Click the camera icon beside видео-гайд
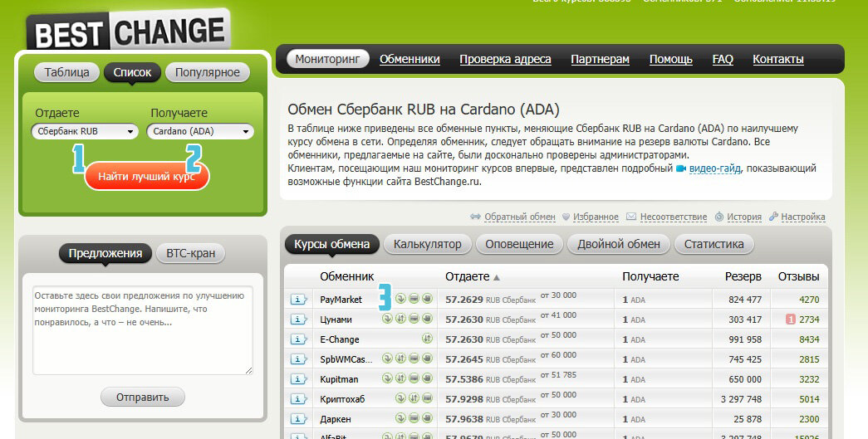The width and height of the screenshot is (868, 439). 681,168
